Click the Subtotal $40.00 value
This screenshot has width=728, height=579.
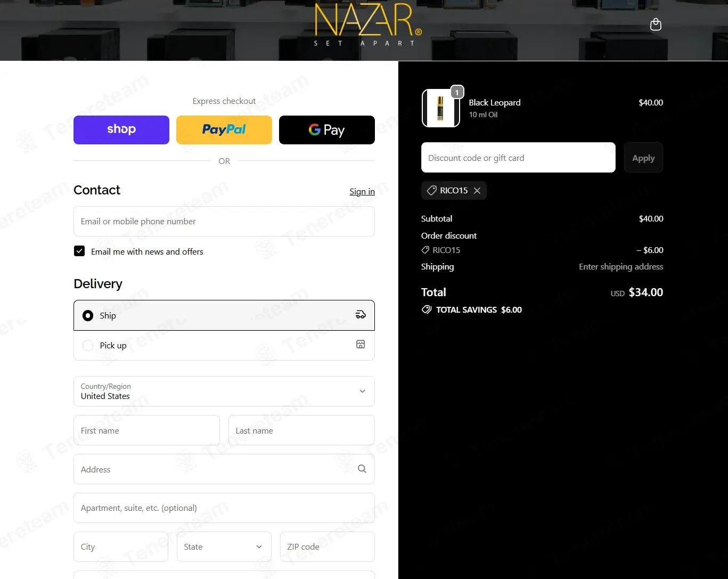coord(651,219)
